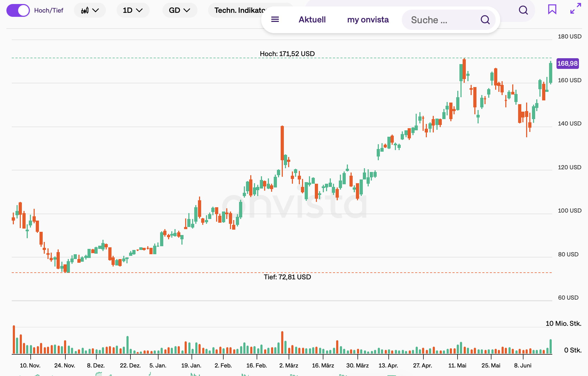Click the Hoch: 171,52 USD label
588x376 pixels.
tap(287, 54)
